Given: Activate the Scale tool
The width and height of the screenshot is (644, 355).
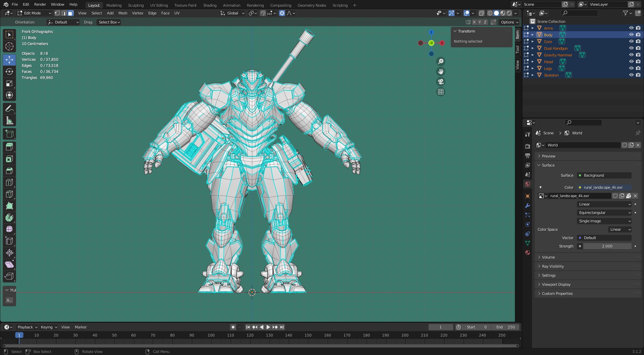Looking at the screenshot, I should click(x=9, y=83).
